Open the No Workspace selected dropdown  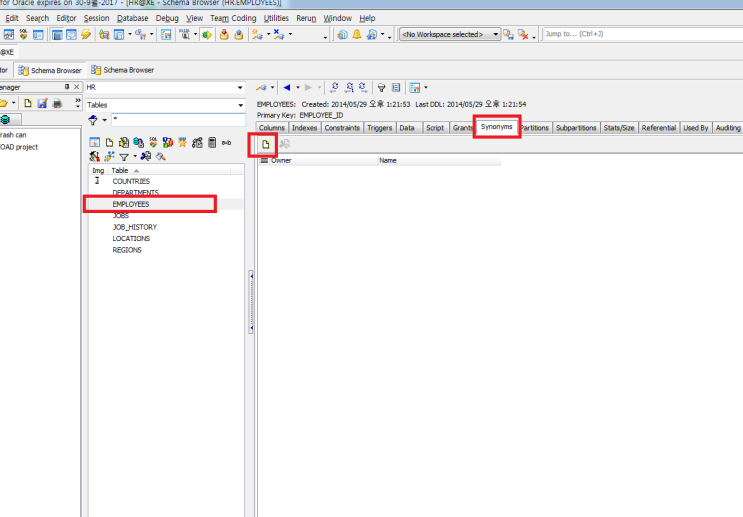(449, 34)
